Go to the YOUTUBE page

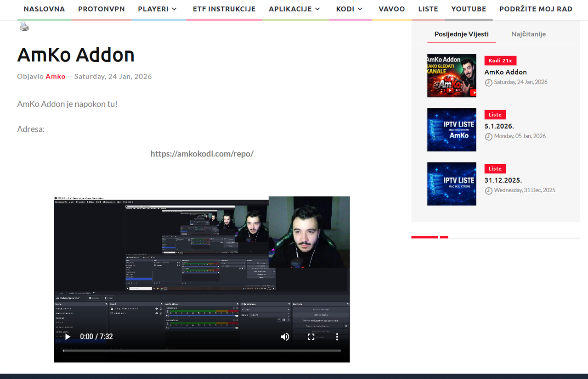click(469, 9)
